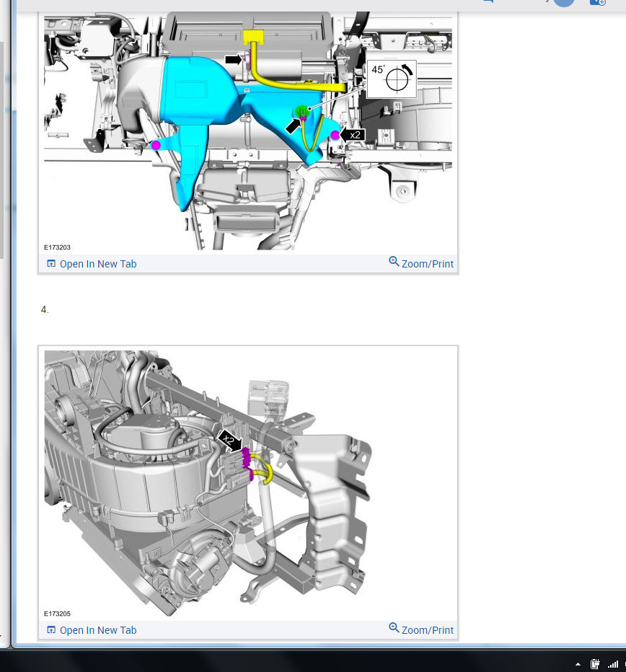626x672 pixels.
Task: Open diagram E173205 in a new tab
Action: tap(92, 630)
